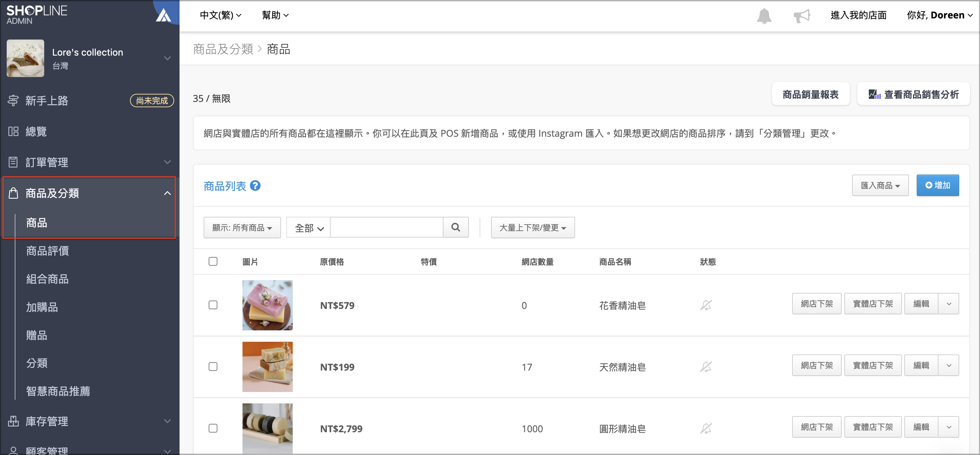980x455 pixels.
Task: Open the 花香精油皂 product thumbnail
Action: coord(268,305)
